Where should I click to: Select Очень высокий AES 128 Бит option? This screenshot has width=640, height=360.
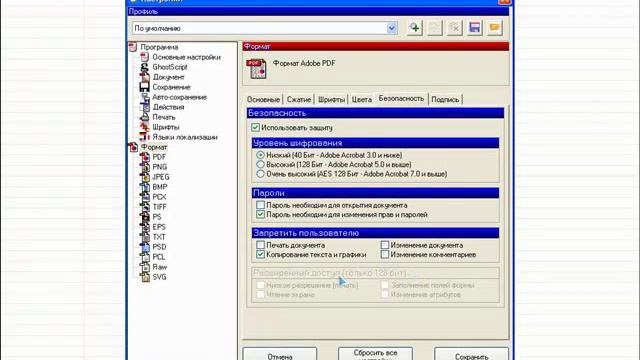(260, 174)
